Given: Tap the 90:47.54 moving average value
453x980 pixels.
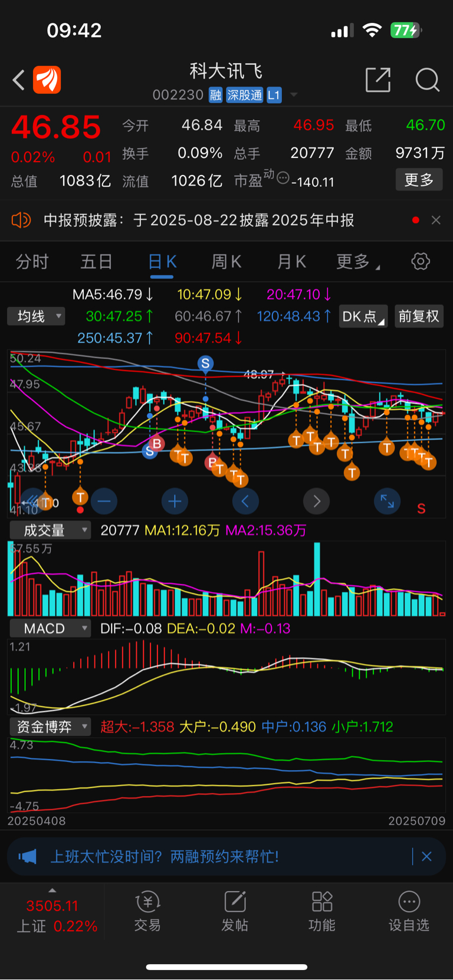Looking at the screenshot, I should click(x=208, y=338).
